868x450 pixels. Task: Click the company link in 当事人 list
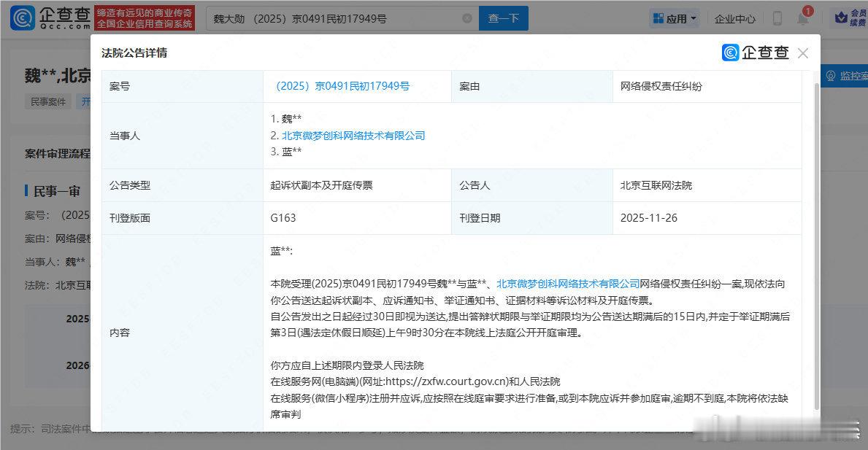point(354,135)
